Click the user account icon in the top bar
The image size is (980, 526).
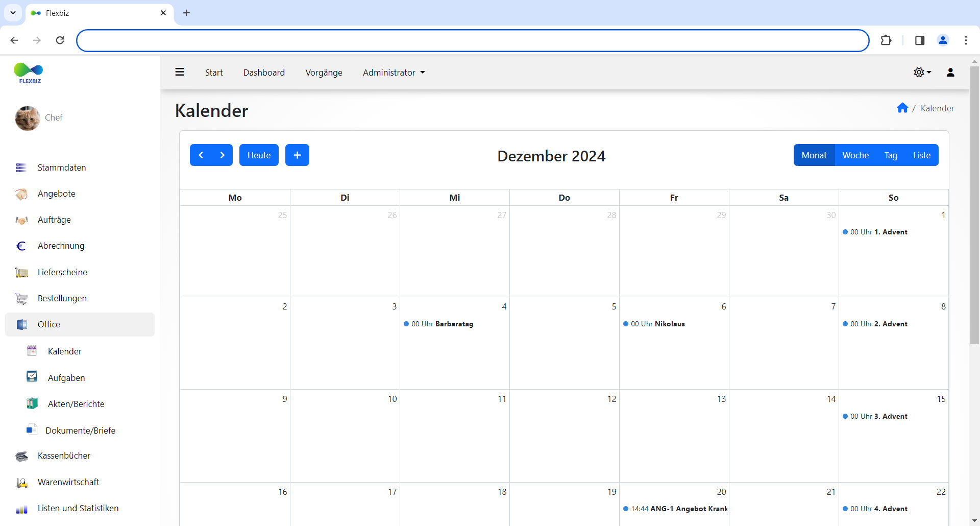pyautogui.click(x=950, y=73)
